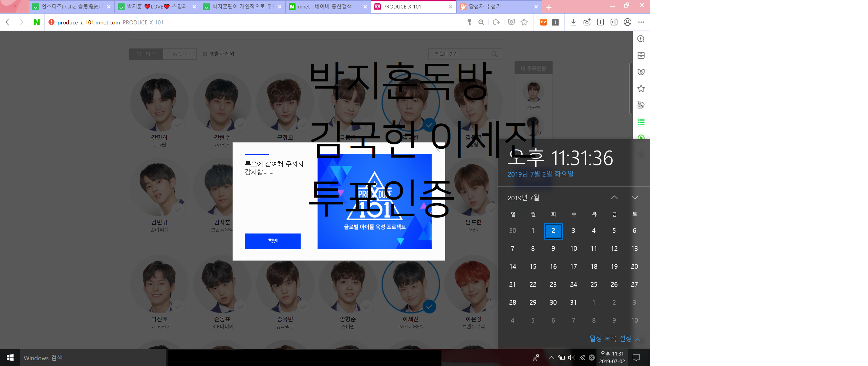The image size is (868, 366).
Task: Click the zoom magnifier icon in address bar
Action: click(481, 22)
